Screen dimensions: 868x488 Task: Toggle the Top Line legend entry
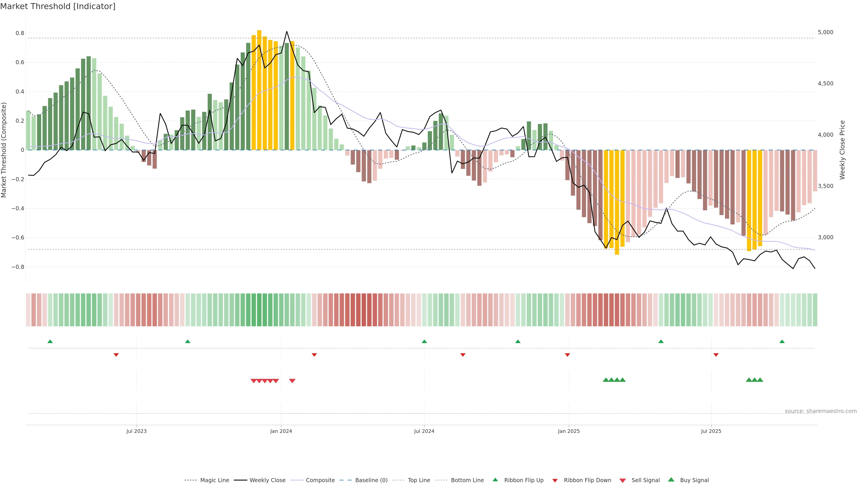(x=419, y=480)
